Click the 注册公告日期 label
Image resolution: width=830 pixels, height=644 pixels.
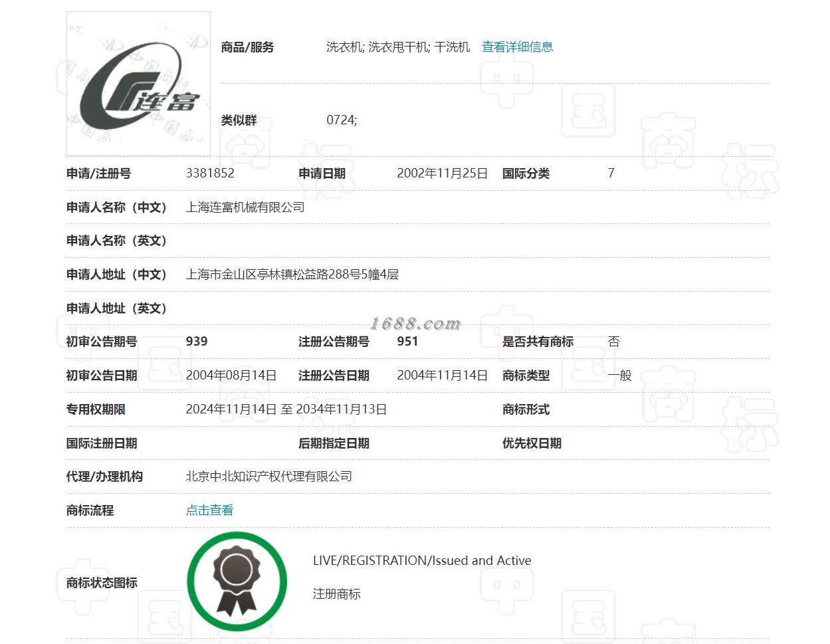click(x=334, y=376)
